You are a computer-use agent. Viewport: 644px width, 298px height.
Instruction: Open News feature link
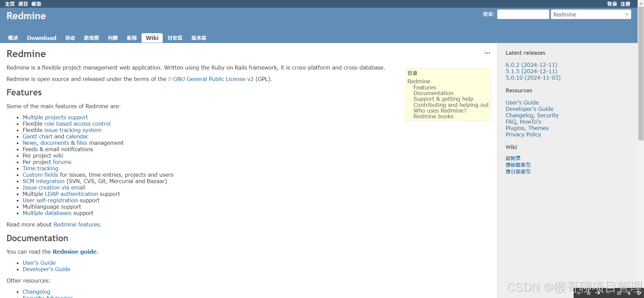point(30,143)
